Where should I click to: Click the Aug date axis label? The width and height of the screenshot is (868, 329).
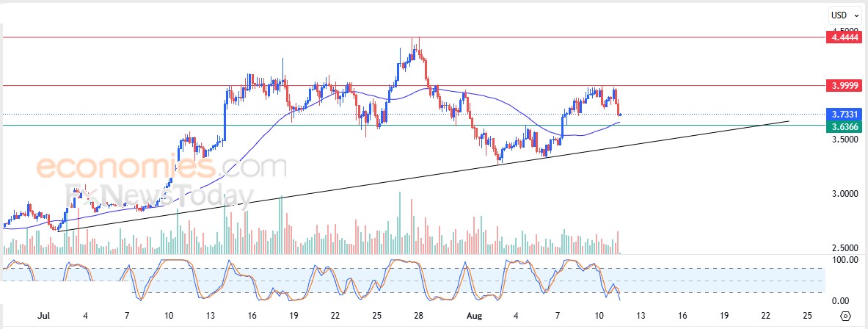pyautogui.click(x=475, y=316)
